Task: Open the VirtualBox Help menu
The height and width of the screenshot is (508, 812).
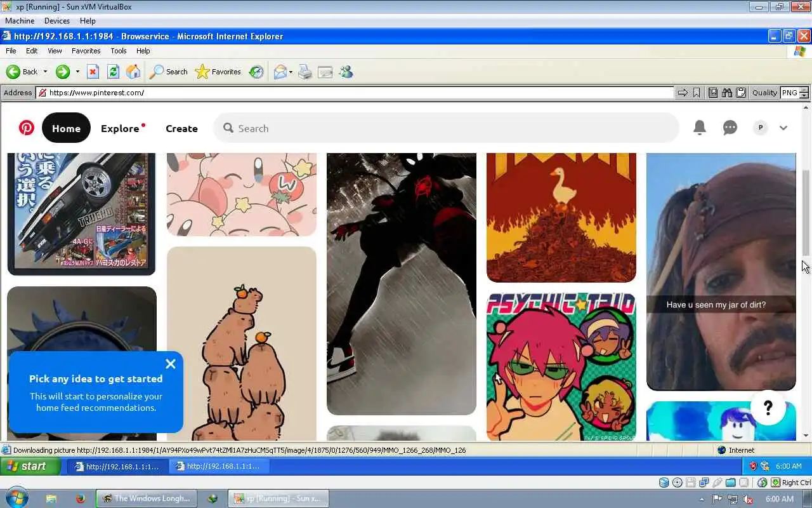Action: (x=88, y=21)
